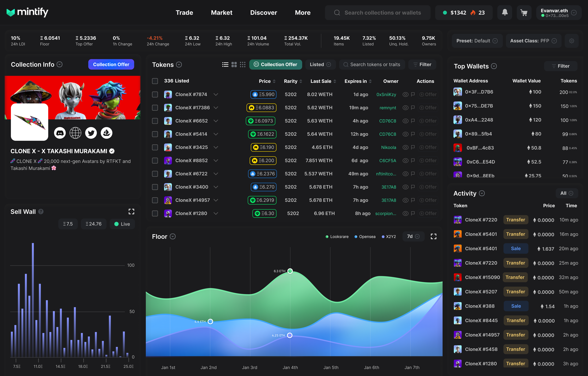Open the Top Wallets panel menu
Image resolution: width=588 pixels, height=376 pixels.
pyautogui.click(x=494, y=66)
